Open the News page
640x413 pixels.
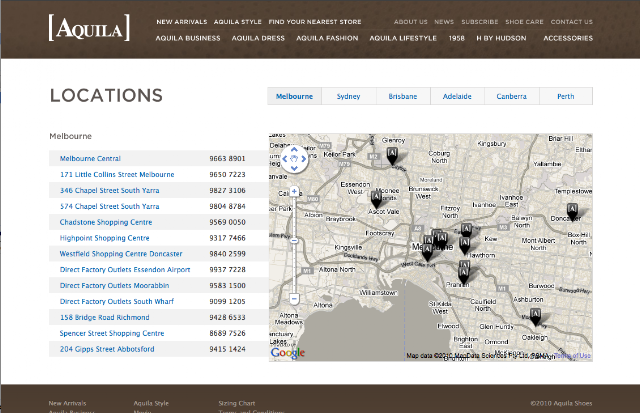(x=444, y=22)
